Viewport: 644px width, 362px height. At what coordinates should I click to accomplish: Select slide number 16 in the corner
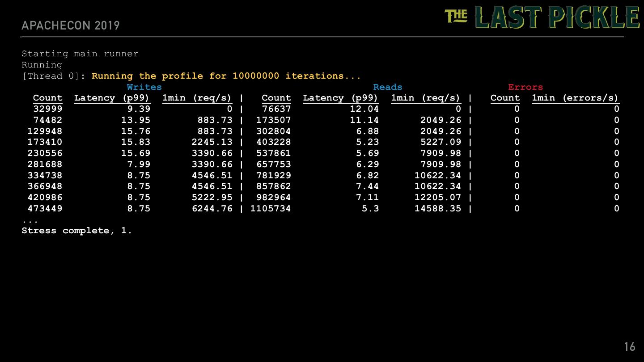pos(629,346)
